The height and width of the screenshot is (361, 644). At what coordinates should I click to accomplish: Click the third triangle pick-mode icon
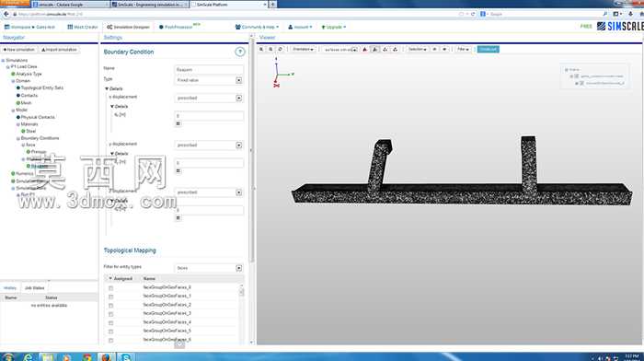coord(385,50)
